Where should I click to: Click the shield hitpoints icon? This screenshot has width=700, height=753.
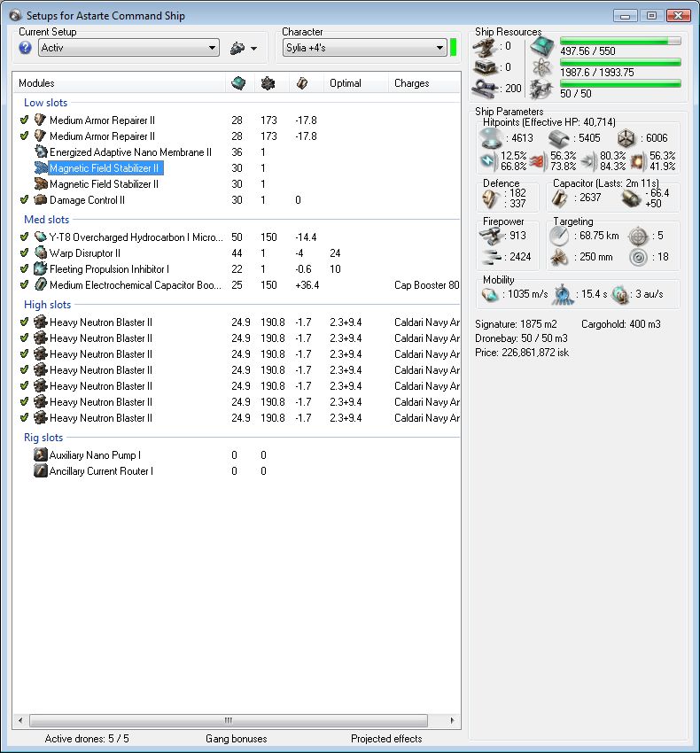[x=492, y=138]
